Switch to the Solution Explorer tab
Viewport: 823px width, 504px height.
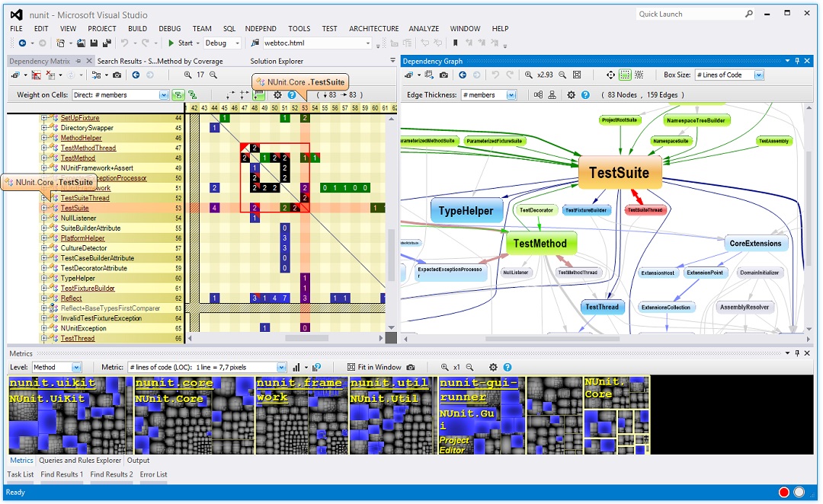coord(277,62)
